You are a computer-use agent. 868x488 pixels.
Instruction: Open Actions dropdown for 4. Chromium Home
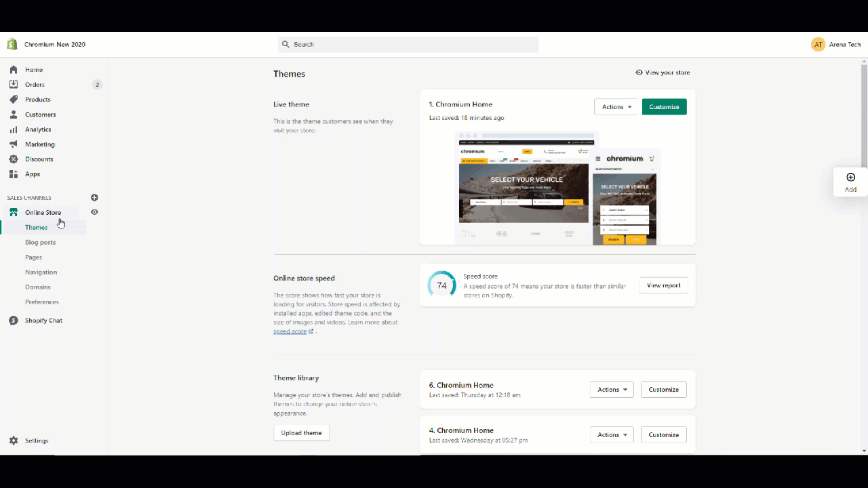tap(612, 435)
